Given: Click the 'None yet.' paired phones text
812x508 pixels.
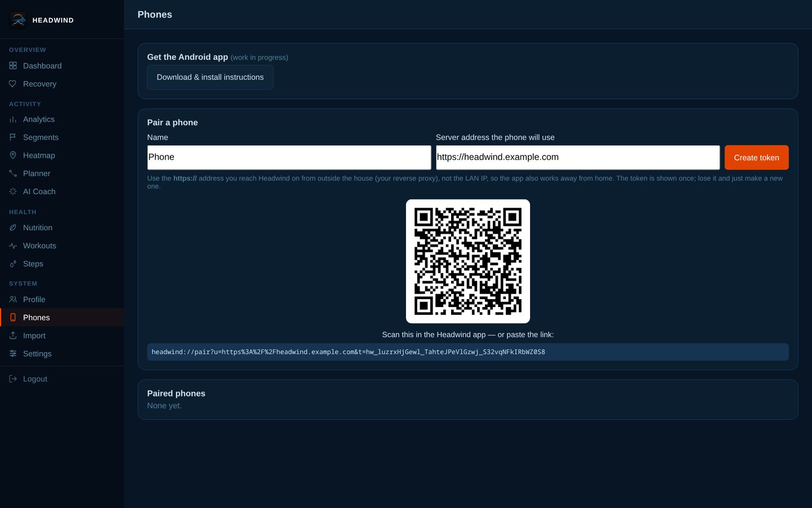Looking at the screenshot, I should pos(165,406).
